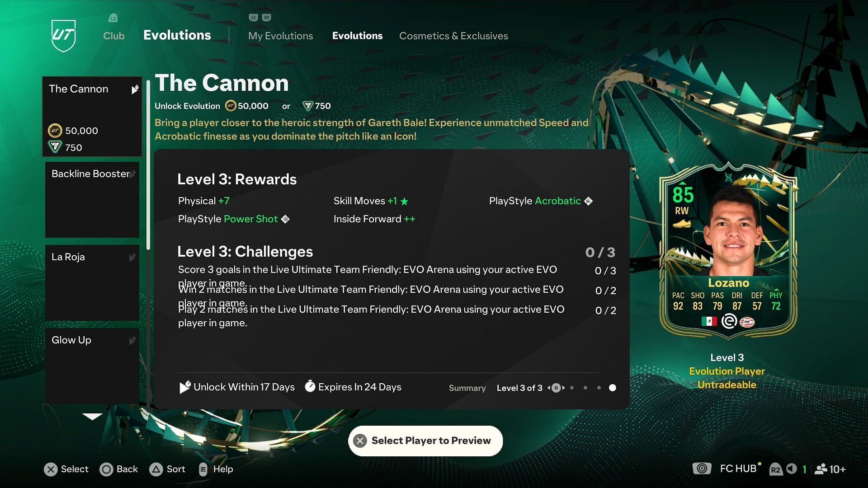Select the Power Shot PlayStyle icon
868x488 pixels.
point(286,219)
